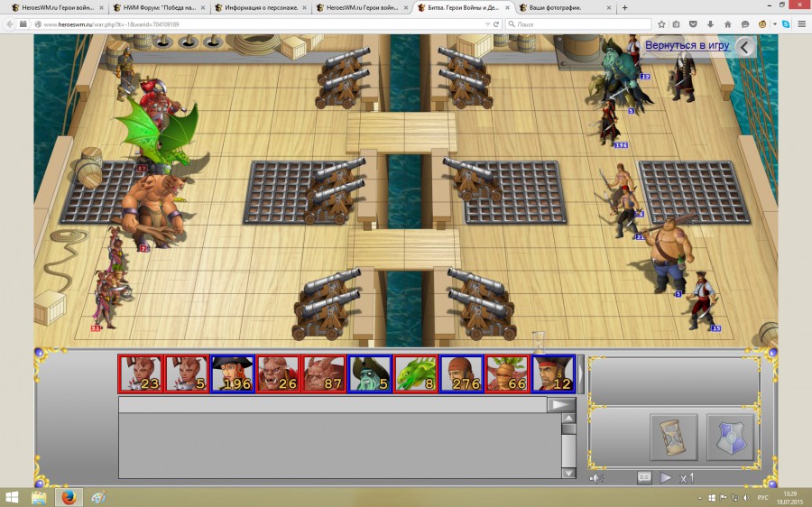Click the chat log scroll up arrow
Image resolution: width=812 pixels, height=507 pixels.
568,419
